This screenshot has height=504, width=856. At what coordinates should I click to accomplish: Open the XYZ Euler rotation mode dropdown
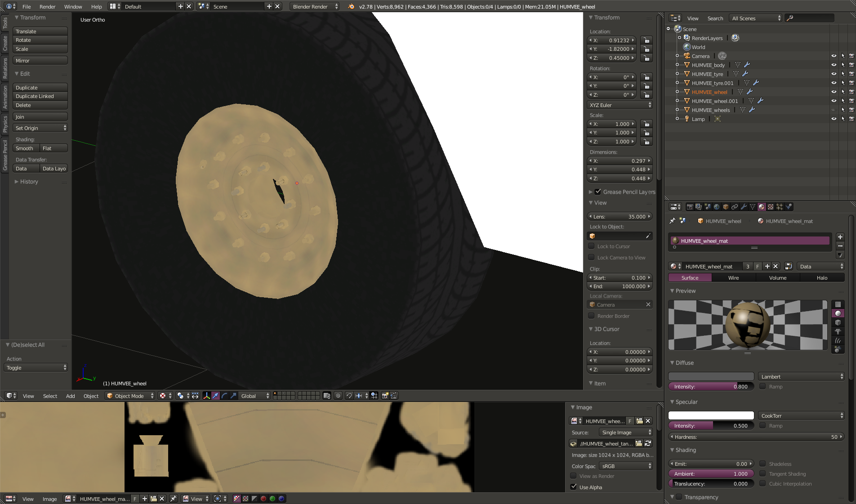(620, 105)
